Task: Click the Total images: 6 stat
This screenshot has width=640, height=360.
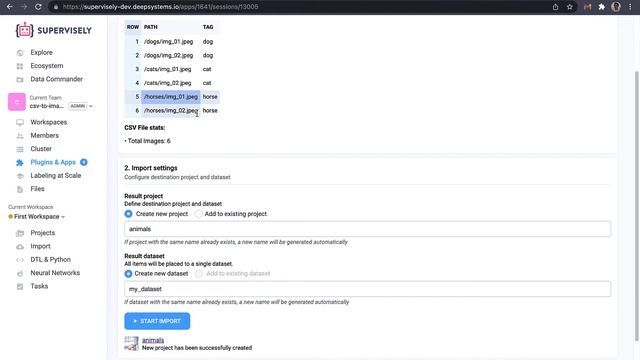Action: [147, 141]
